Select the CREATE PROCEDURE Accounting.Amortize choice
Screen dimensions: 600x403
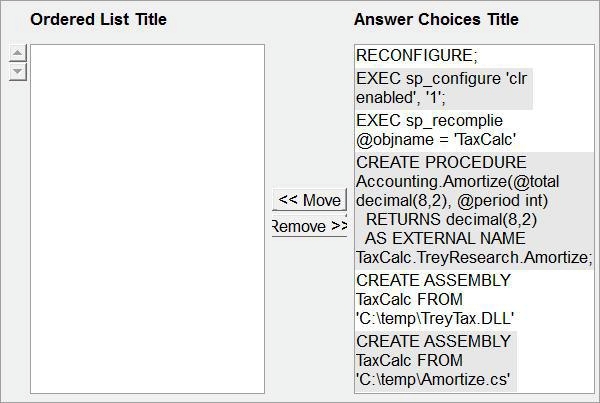pos(474,210)
